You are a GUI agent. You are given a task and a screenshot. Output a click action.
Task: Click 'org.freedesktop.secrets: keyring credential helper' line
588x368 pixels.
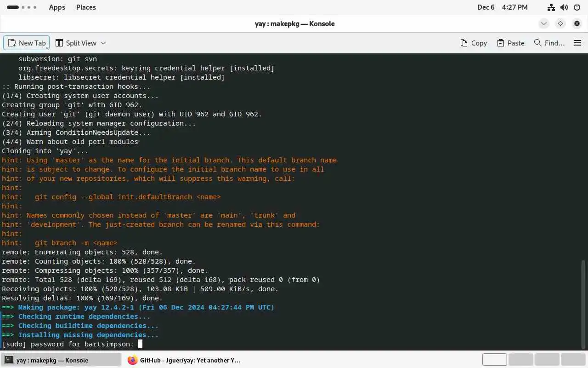[146, 68]
